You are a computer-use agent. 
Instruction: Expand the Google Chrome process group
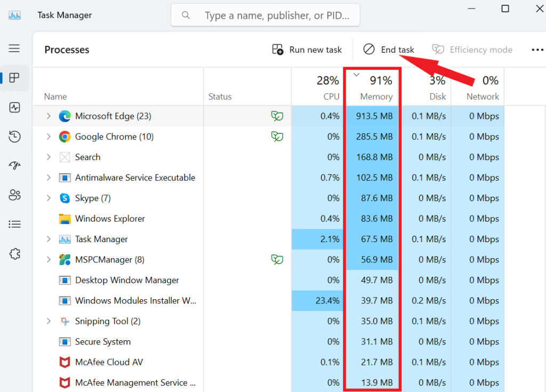pos(49,137)
